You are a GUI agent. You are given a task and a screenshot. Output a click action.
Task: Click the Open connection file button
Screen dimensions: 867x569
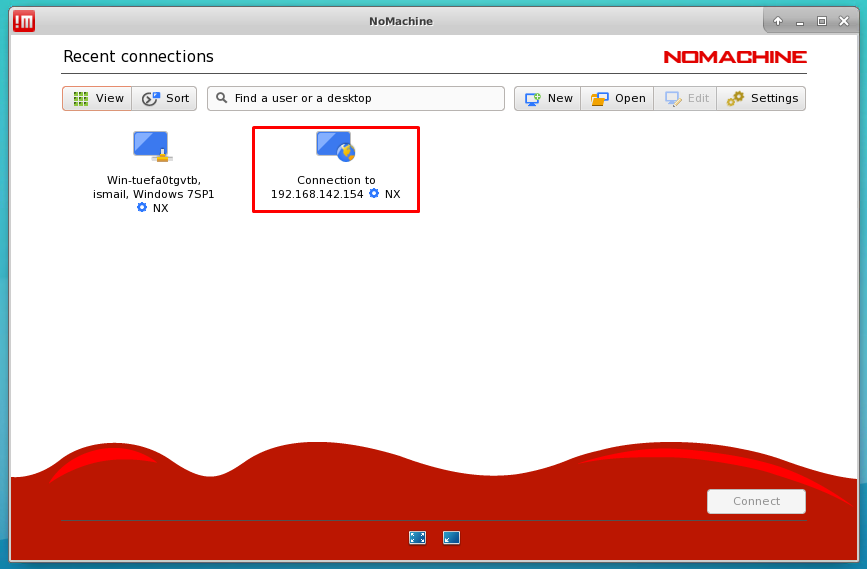coord(617,98)
